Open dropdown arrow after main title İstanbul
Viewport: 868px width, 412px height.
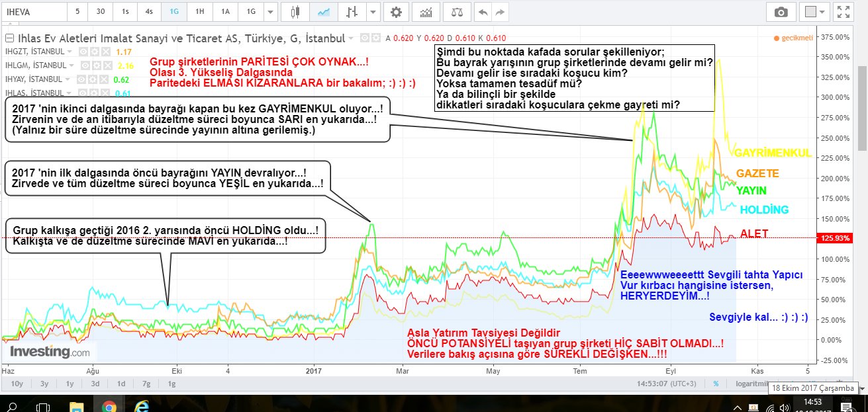point(351,38)
